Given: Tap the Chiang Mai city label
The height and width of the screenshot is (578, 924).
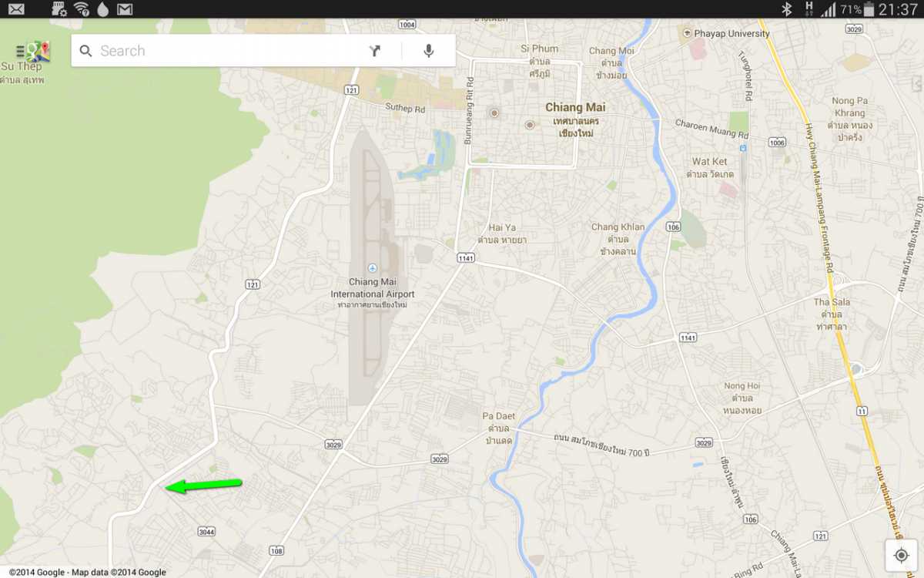Looking at the screenshot, I should tap(575, 108).
